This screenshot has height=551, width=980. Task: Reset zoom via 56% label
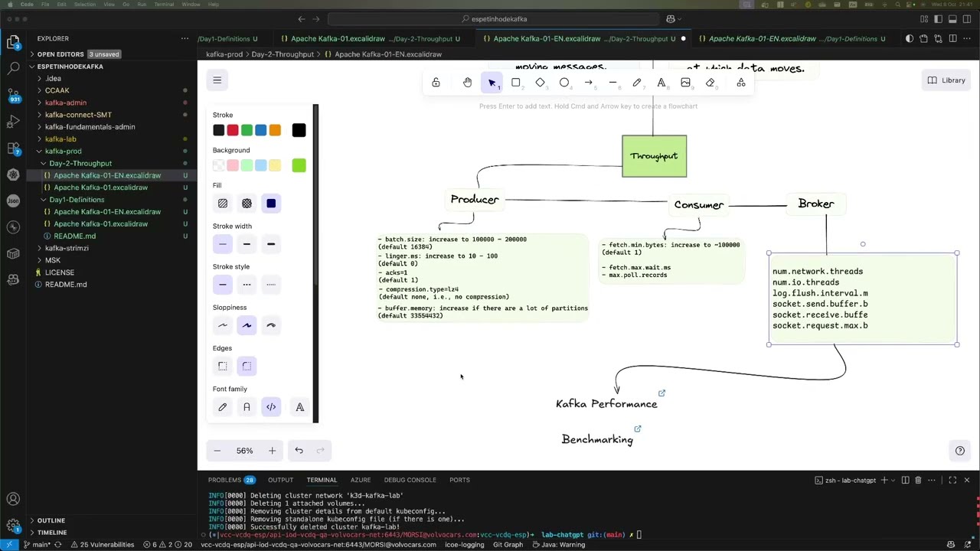click(x=244, y=451)
